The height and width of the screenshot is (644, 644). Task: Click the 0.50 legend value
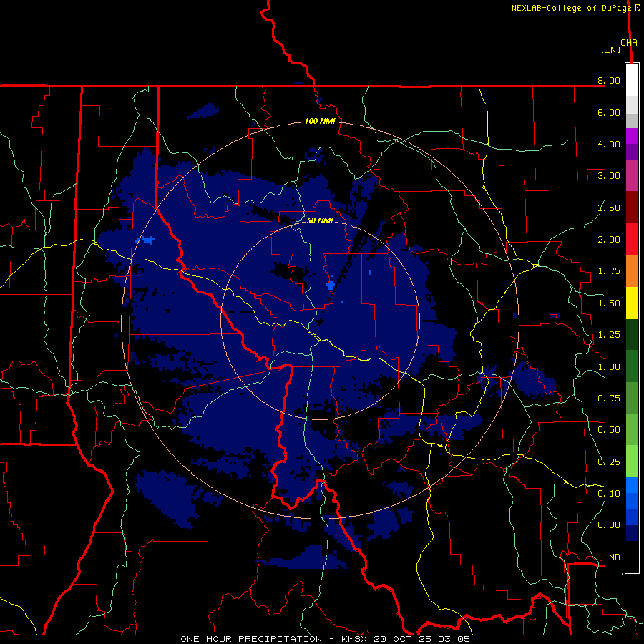click(x=609, y=430)
